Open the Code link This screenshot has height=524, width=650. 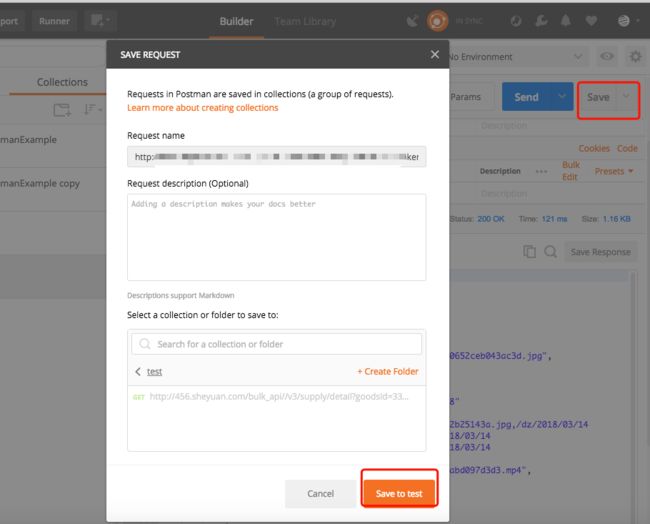click(x=627, y=148)
